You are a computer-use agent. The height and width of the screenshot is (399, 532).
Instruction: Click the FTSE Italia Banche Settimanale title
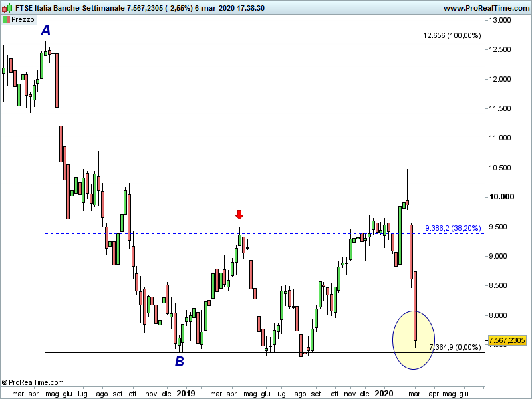click(70, 8)
